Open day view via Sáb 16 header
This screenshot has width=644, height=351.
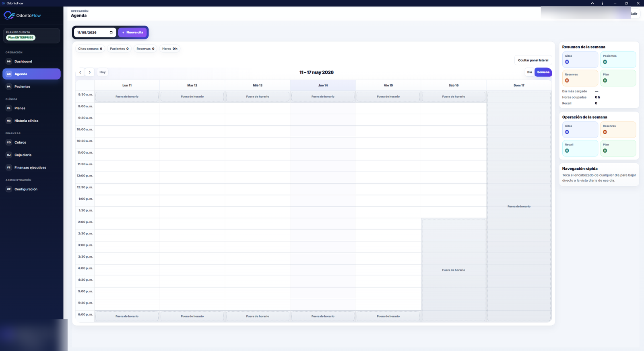click(x=454, y=85)
